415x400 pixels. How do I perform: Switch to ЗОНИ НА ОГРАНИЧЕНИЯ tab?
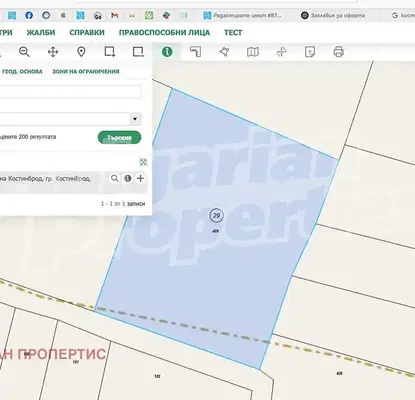[86, 71]
